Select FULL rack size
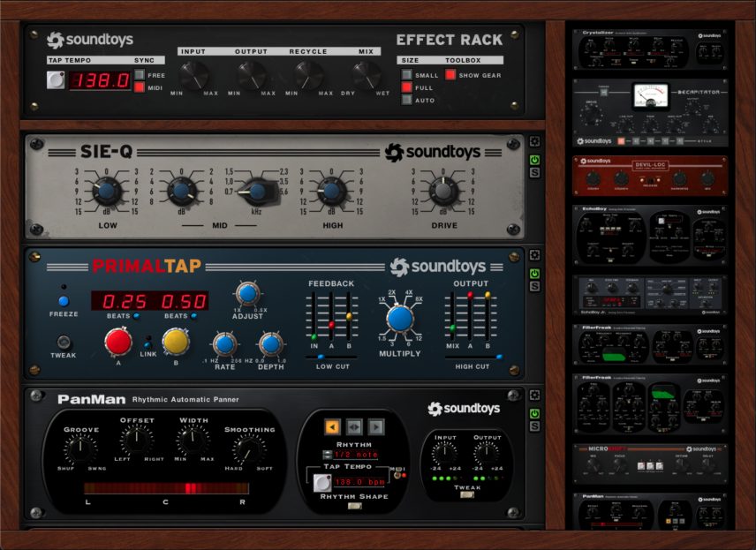 (407, 87)
